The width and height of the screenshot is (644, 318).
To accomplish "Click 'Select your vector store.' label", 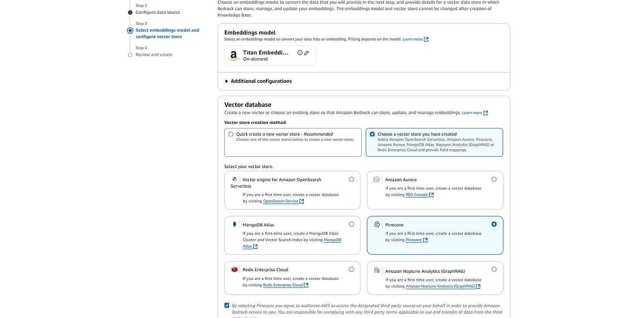I will (x=249, y=167).
